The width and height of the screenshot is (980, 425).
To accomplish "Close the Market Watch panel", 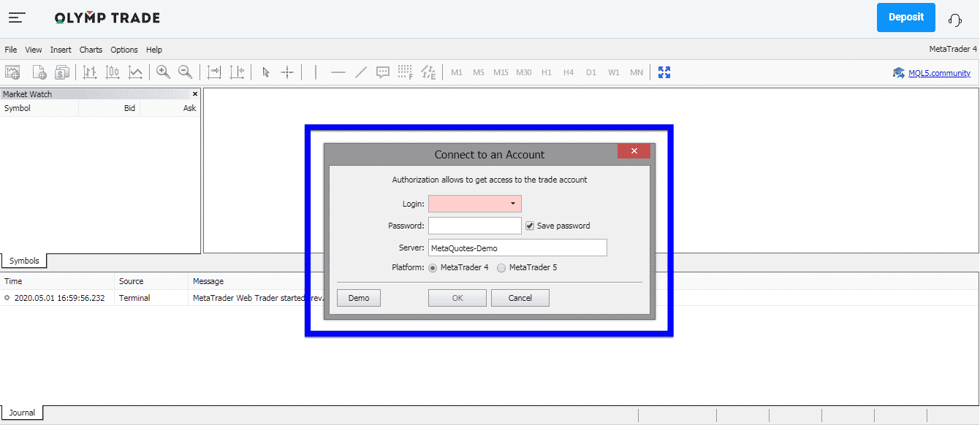I will (195, 93).
